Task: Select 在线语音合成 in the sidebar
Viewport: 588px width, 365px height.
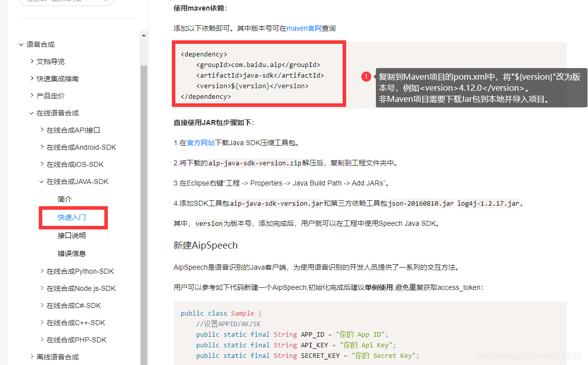Action: [x=58, y=113]
